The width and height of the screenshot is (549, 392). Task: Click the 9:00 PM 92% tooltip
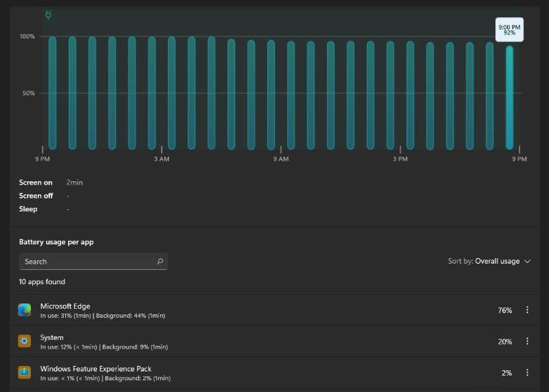509,30
